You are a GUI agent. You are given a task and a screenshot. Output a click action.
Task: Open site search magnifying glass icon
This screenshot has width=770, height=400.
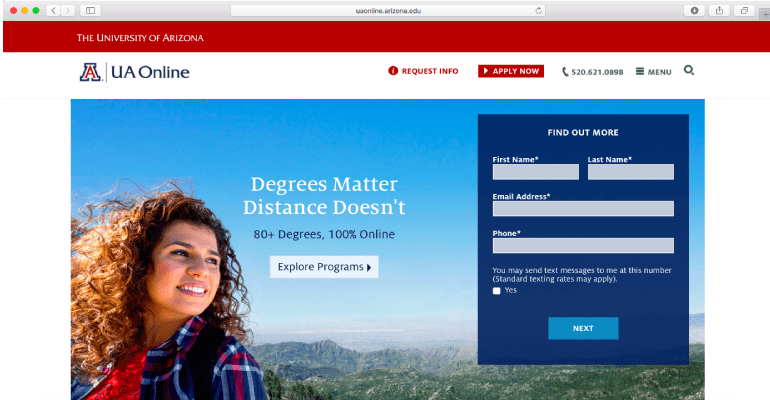click(689, 71)
